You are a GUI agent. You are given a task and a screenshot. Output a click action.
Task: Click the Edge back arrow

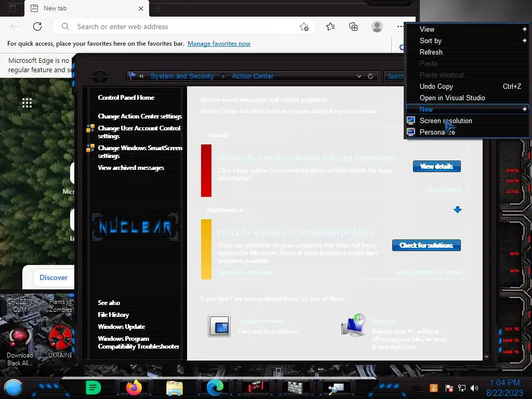[15, 26]
